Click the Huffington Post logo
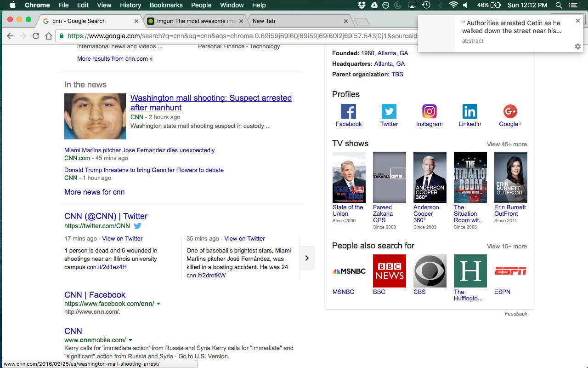This screenshot has height=368, width=588. tap(470, 271)
